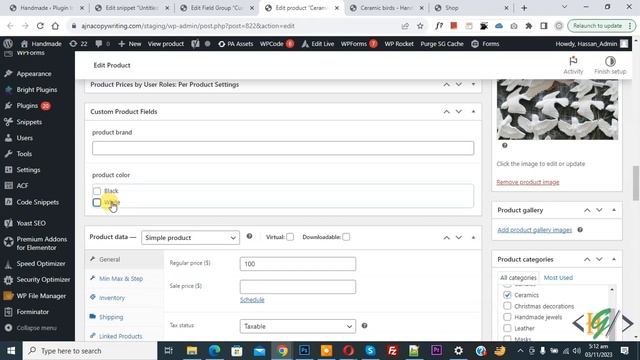Click the Regular price field
This screenshot has width=640, height=360.
(298, 264)
